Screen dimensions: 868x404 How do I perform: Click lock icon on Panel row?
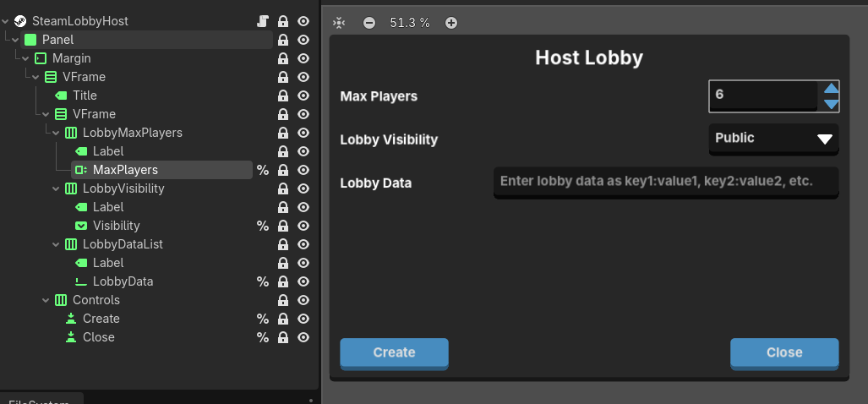283,40
